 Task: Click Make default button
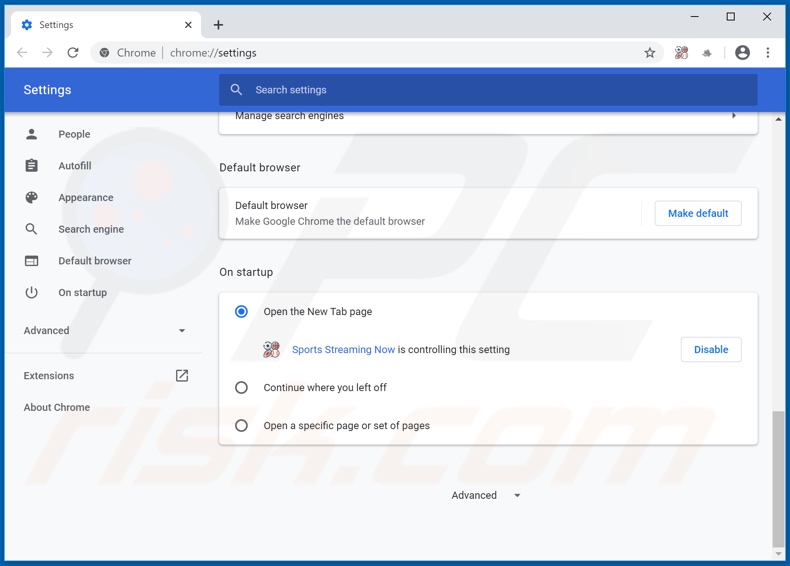coord(698,213)
